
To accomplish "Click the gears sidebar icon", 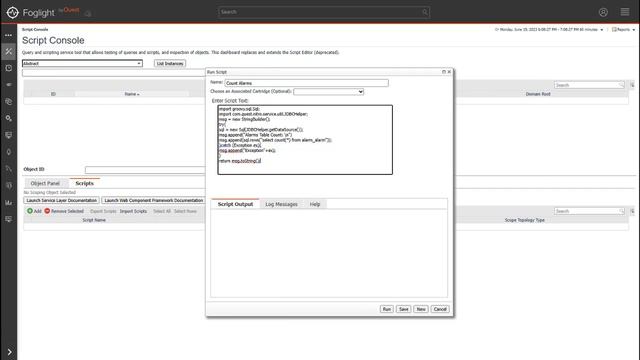I will (9, 118).
